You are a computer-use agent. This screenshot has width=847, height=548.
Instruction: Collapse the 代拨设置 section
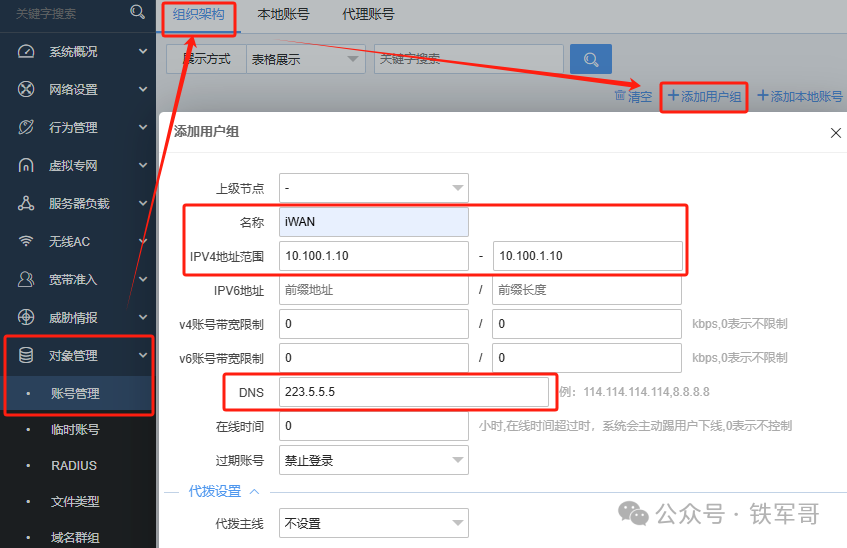coord(254,491)
